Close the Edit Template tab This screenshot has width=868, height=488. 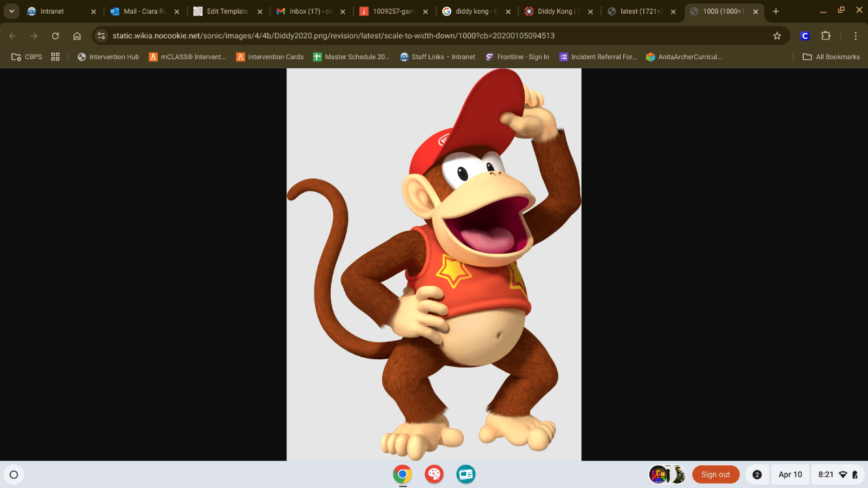(x=260, y=12)
